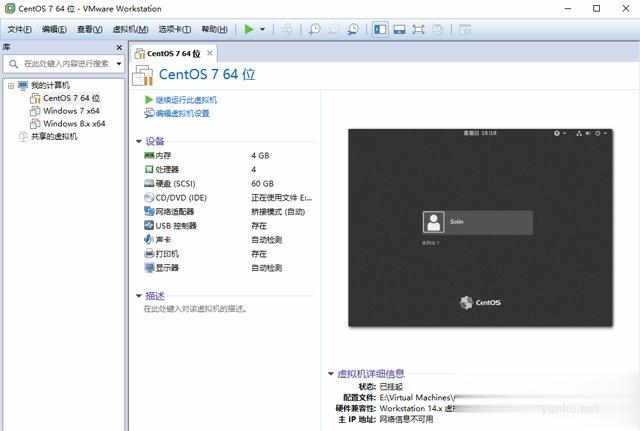Click the 网络适配器 device row
The width and height of the screenshot is (640, 431).
pos(229,211)
